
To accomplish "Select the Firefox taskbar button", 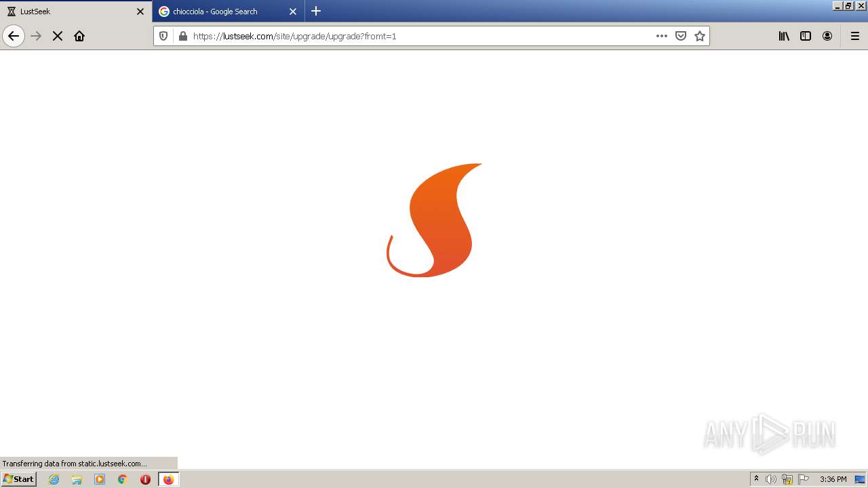I will 168,479.
